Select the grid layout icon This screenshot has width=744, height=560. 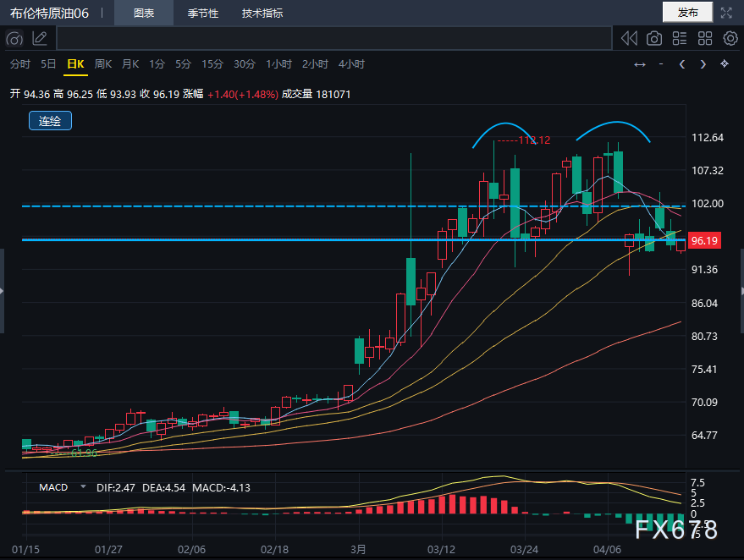(705, 38)
